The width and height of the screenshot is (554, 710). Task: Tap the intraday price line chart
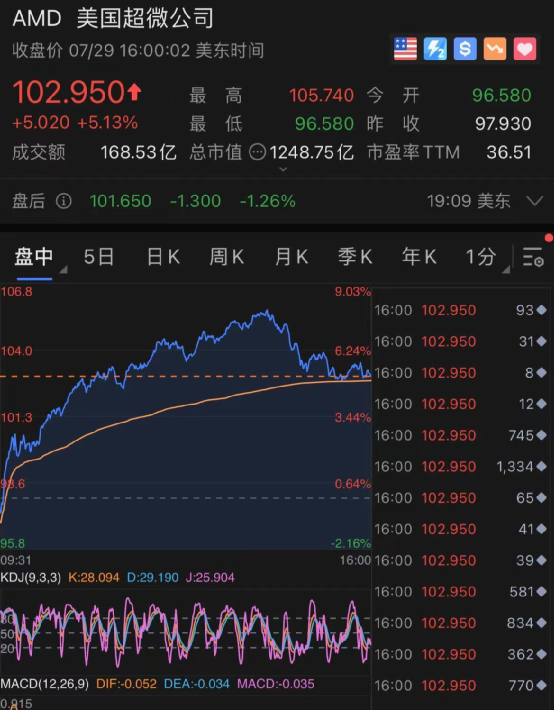186,417
